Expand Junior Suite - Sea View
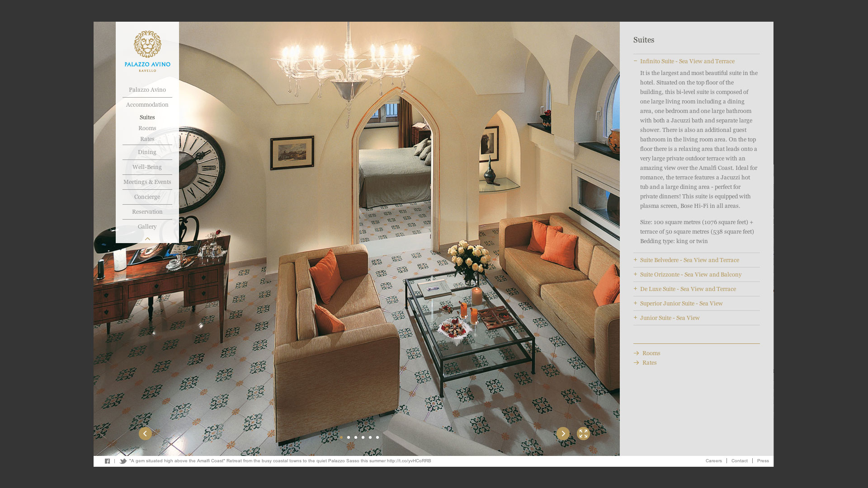 tap(670, 318)
